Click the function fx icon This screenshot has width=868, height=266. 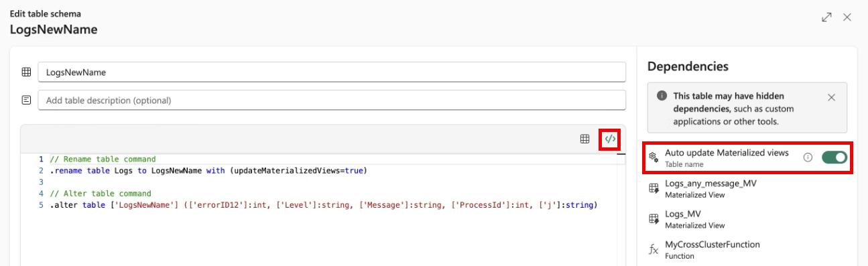[654, 250]
